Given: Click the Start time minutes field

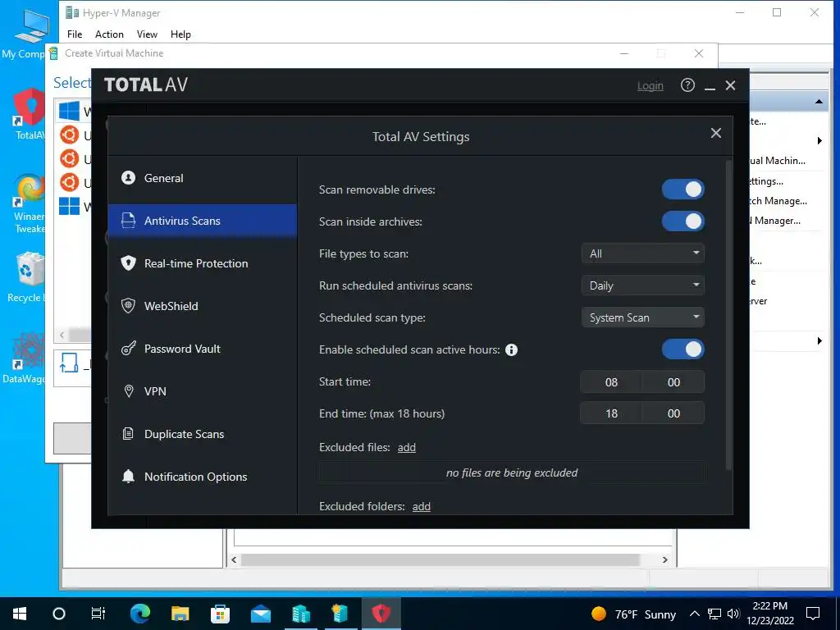Looking at the screenshot, I should 673,382.
